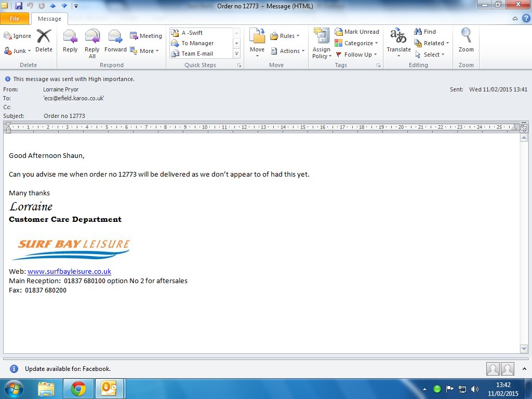Click the High importance info bar
The image size is (532, 399).
click(x=70, y=79)
